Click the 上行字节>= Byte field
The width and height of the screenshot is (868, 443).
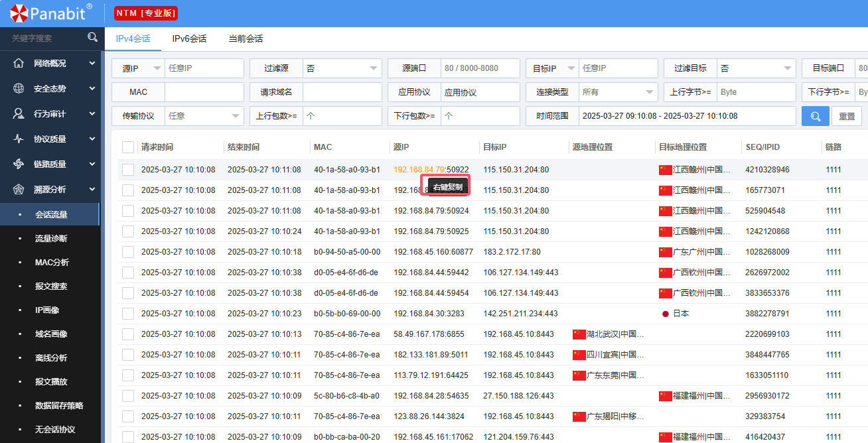[x=757, y=92]
